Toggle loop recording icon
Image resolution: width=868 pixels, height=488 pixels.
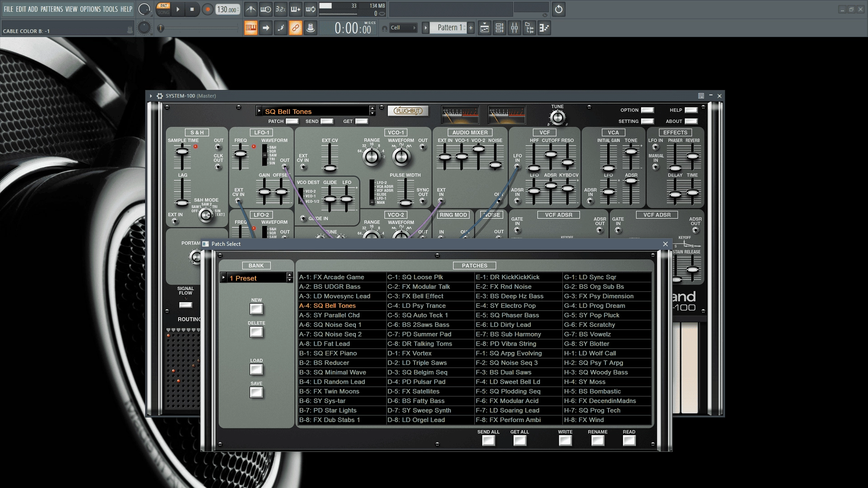coord(311,9)
